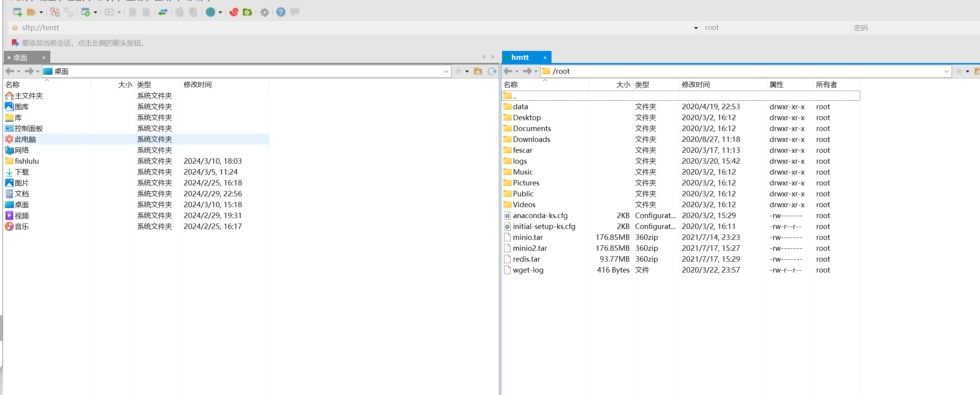The width and height of the screenshot is (980, 395).
Task: Click the green-blue synchronize arrows icon
Action: point(163,12)
